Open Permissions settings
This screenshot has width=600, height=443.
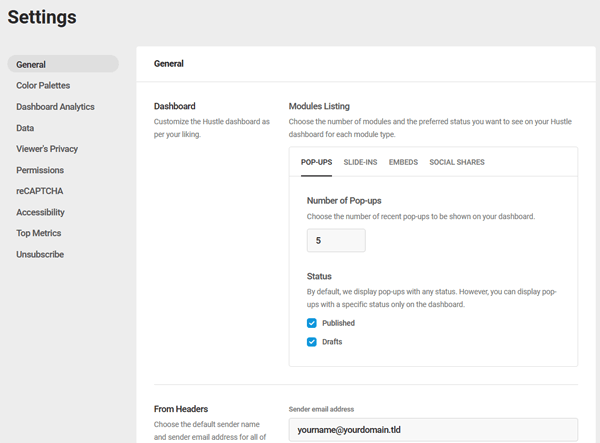(40, 170)
